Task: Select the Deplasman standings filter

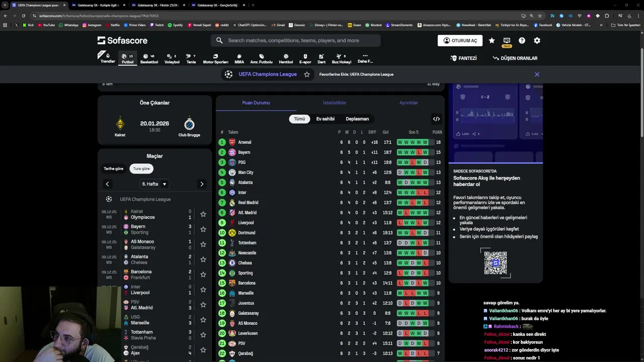Action: (357, 119)
